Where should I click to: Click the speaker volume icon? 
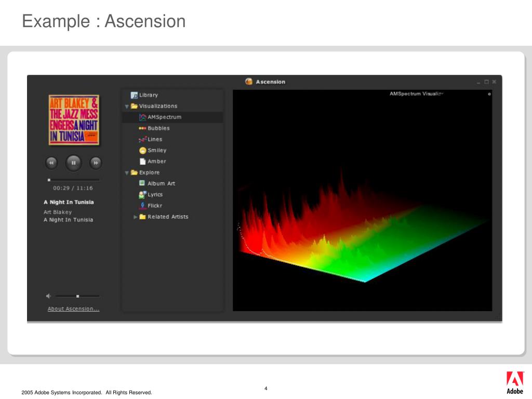click(x=48, y=296)
